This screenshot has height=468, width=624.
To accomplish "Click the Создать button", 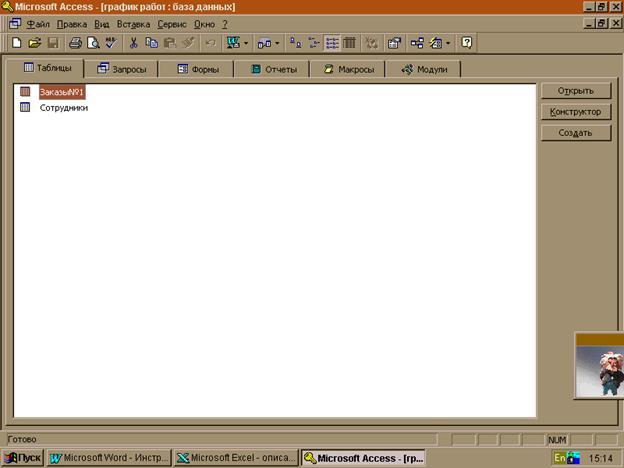I will (x=575, y=133).
